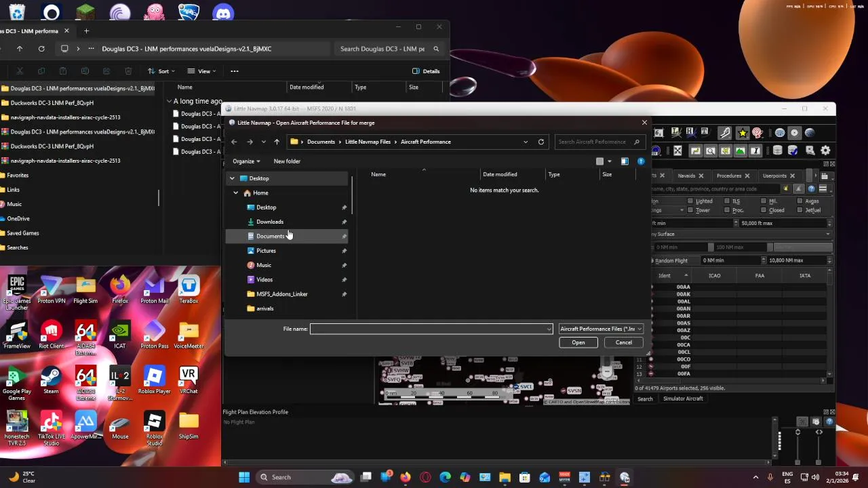Click the fit-all arrows icon in Navmap toolbar
This screenshot has height=488, width=868.
[x=677, y=150]
